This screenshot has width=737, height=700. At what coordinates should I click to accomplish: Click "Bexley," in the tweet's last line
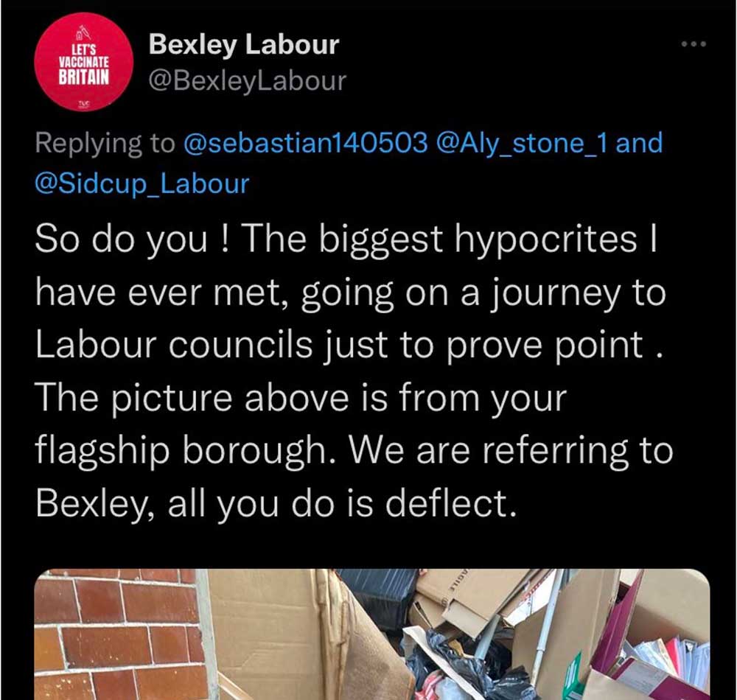[87, 504]
